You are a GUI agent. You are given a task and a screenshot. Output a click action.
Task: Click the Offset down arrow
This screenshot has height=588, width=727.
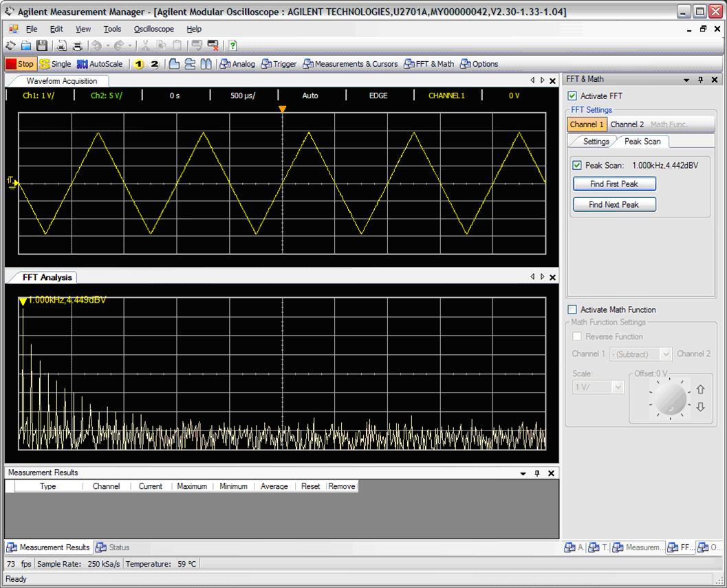700,406
